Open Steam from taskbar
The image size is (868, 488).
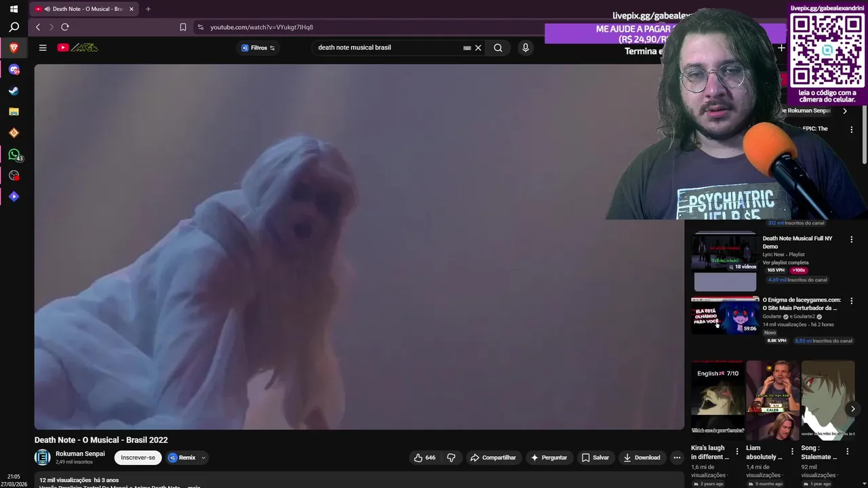pos(14,90)
